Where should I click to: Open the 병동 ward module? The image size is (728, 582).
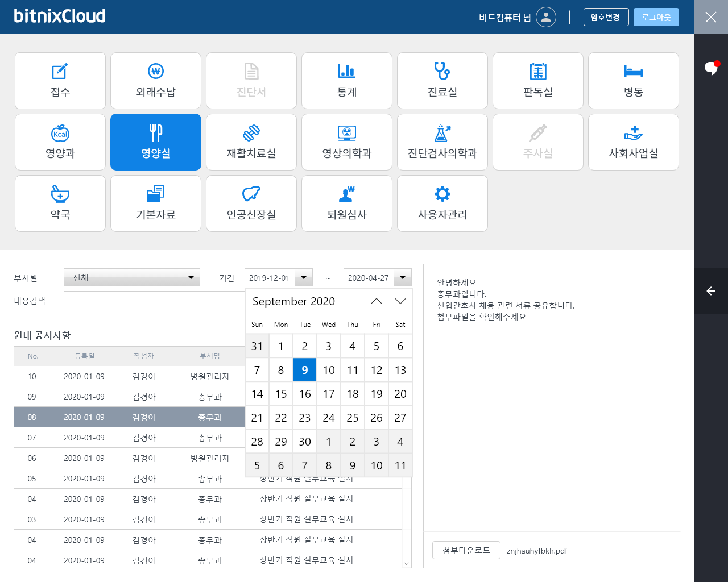[634, 81]
